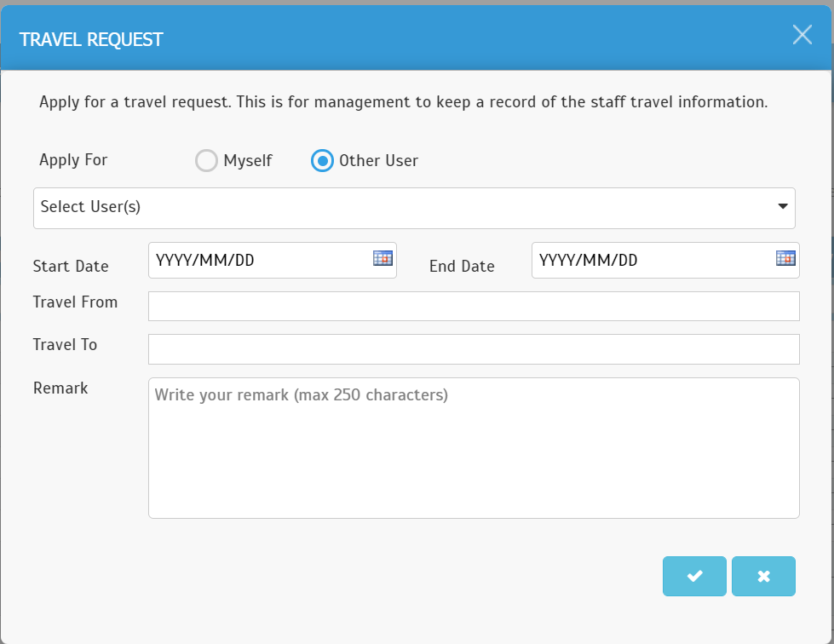
Task: Cancel the request with the cross button
Action: point(763,576)
